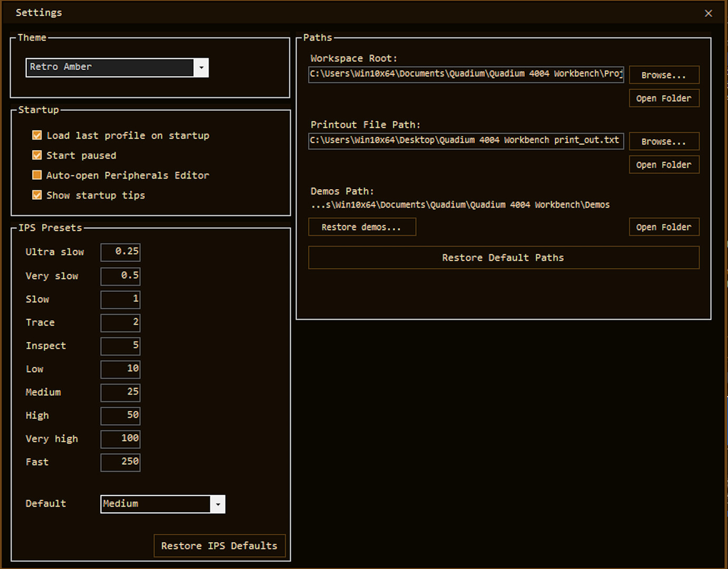Focus the Fast IPS value field
The image size is (728, 569).
click(121, 462)
